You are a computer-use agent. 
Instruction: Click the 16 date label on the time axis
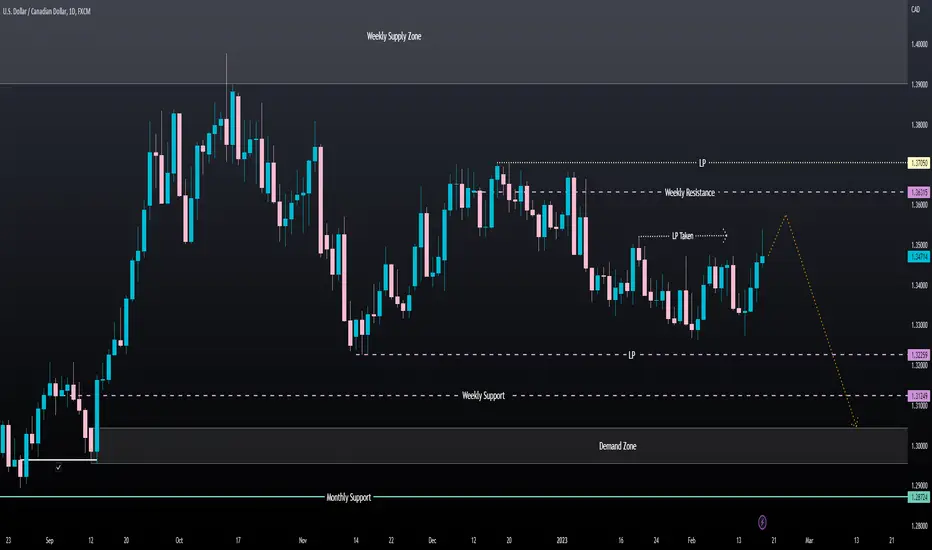tap(621, 540)
